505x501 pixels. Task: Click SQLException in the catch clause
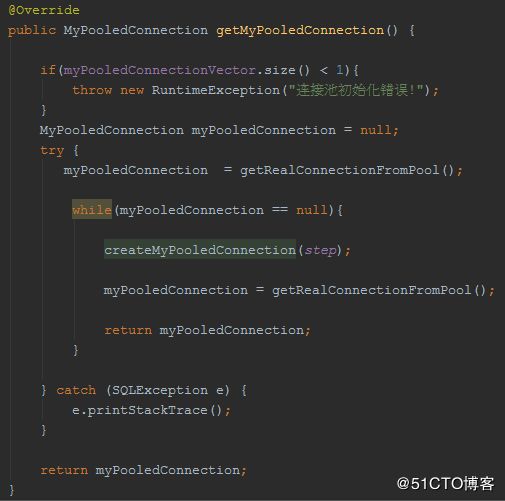160,390
